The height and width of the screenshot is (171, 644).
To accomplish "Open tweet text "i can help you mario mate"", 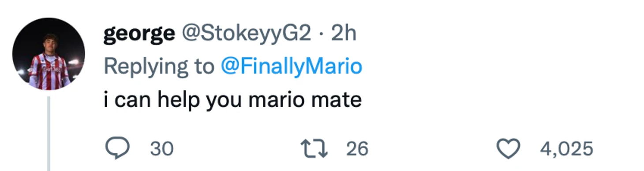I will click(x=232, y=100).
